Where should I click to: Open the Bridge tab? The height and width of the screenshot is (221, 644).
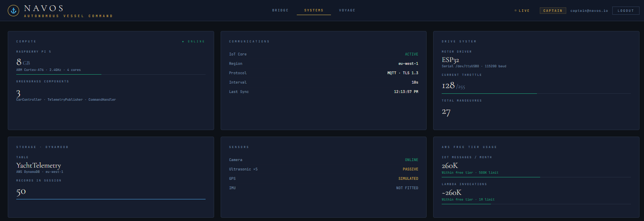click(x=280, y=11)
